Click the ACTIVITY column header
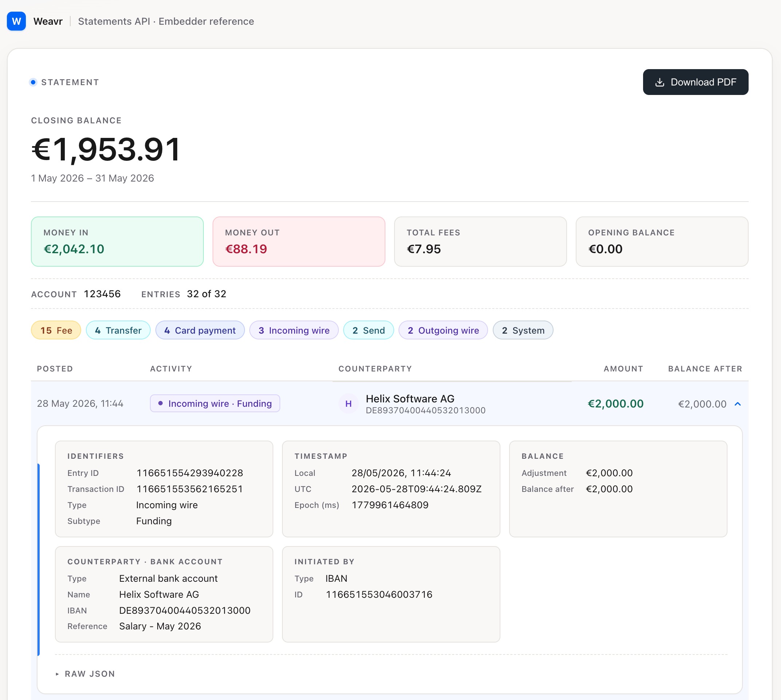 [x=171, y=369]
